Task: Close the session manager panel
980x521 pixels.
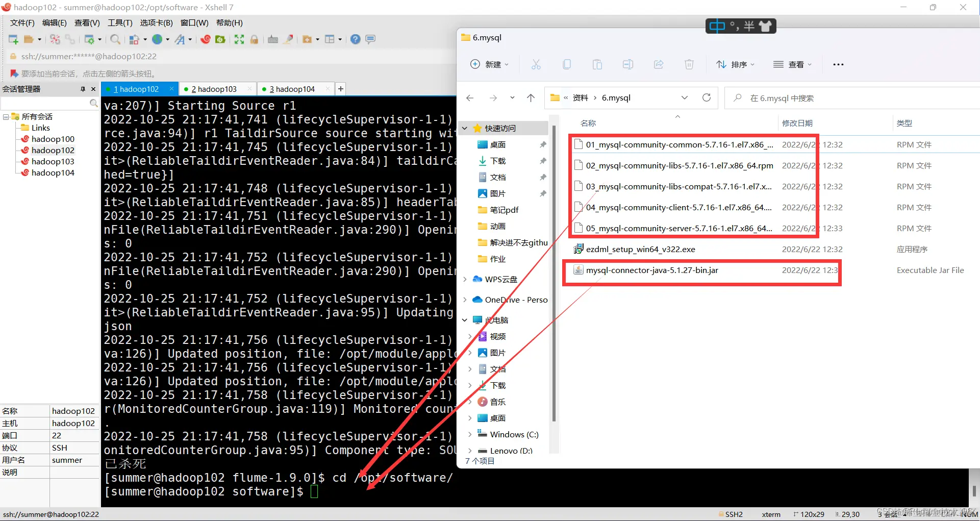Action: coord(93,89)
